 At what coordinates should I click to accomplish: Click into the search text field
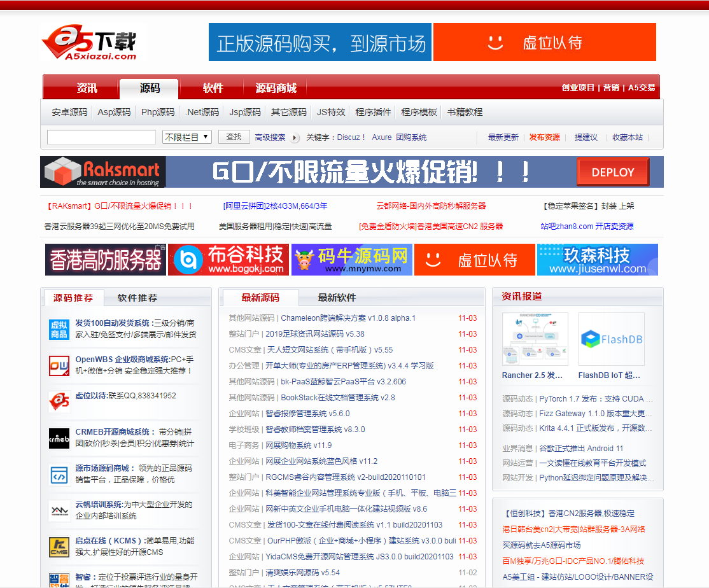click(x=101, y=137)
